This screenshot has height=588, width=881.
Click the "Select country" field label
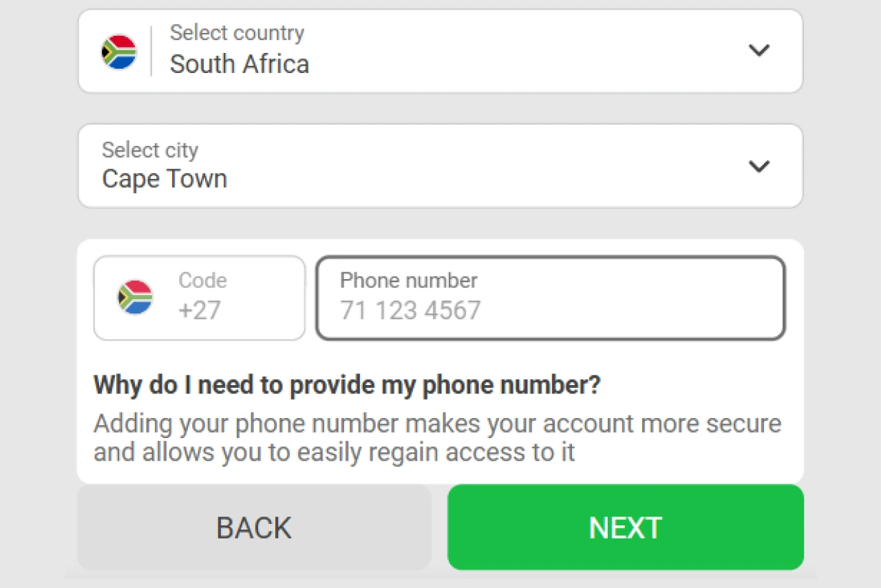click(237, 32)
